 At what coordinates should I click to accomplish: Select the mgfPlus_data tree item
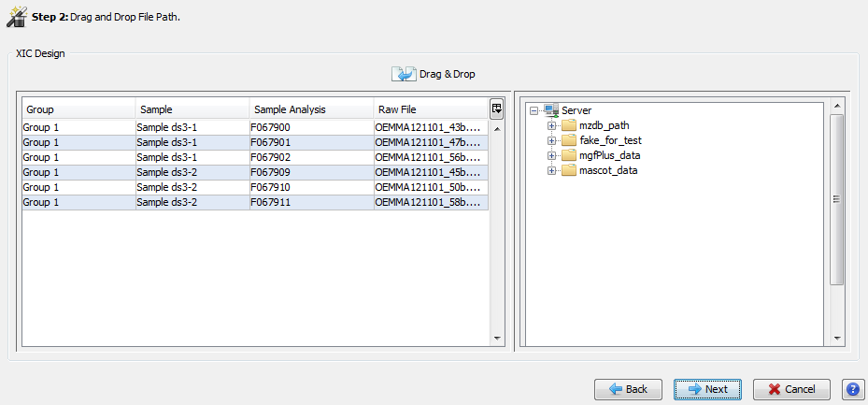coord(609,155)
